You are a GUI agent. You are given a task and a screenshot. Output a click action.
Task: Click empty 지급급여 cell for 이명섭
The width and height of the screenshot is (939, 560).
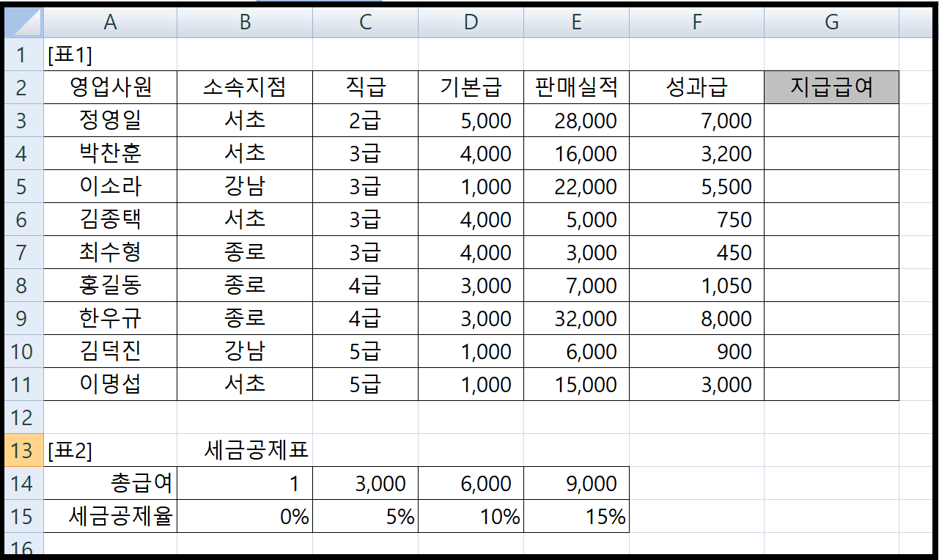[831, 384]
